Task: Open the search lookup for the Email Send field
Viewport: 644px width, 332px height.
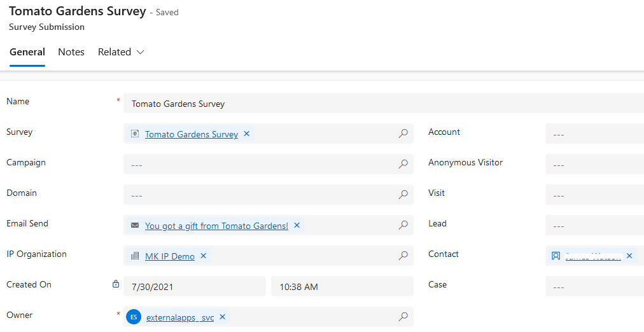Action: click(403, 225)
